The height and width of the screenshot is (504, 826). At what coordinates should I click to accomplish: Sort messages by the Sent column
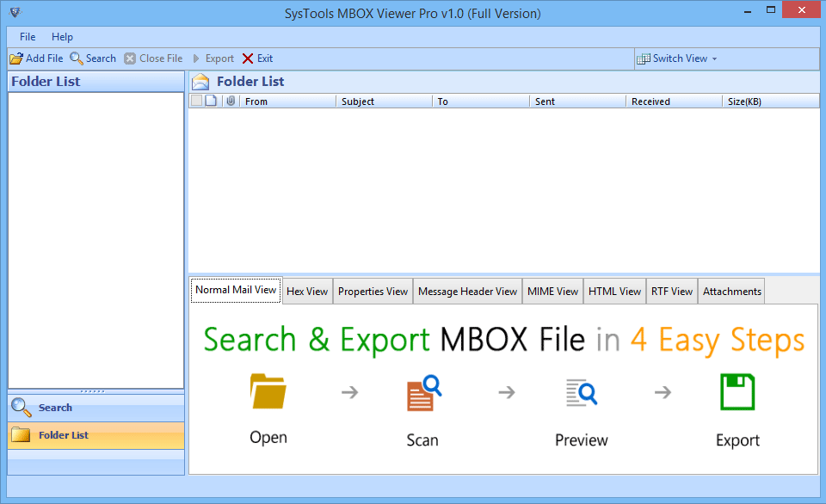(578, 101)
